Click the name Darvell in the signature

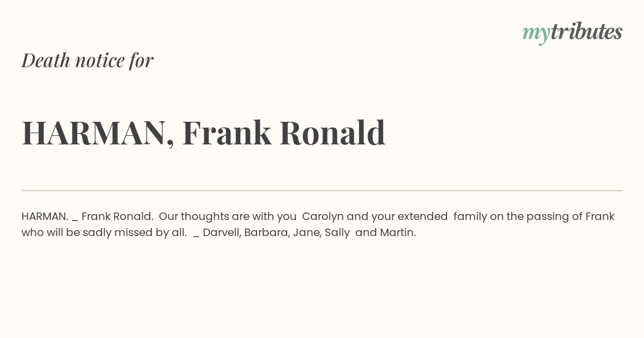pyautogui.click(x=222, y=233)
